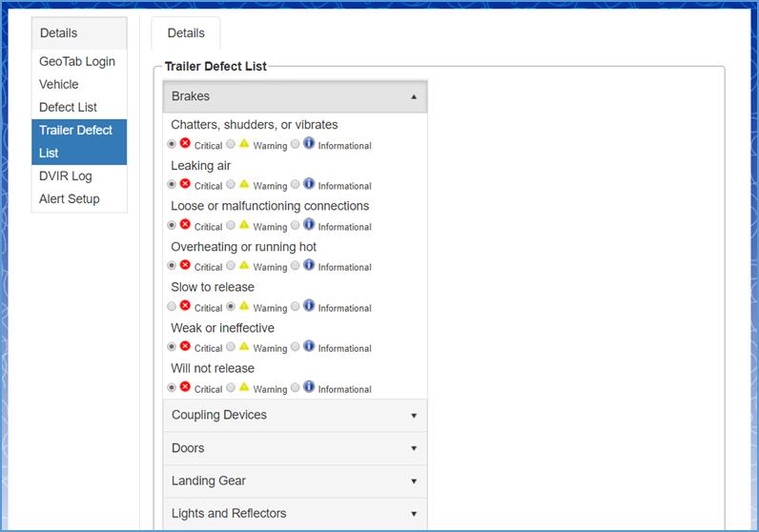
Task: Open GeoTab Login sidebar link
Action: 77,62
